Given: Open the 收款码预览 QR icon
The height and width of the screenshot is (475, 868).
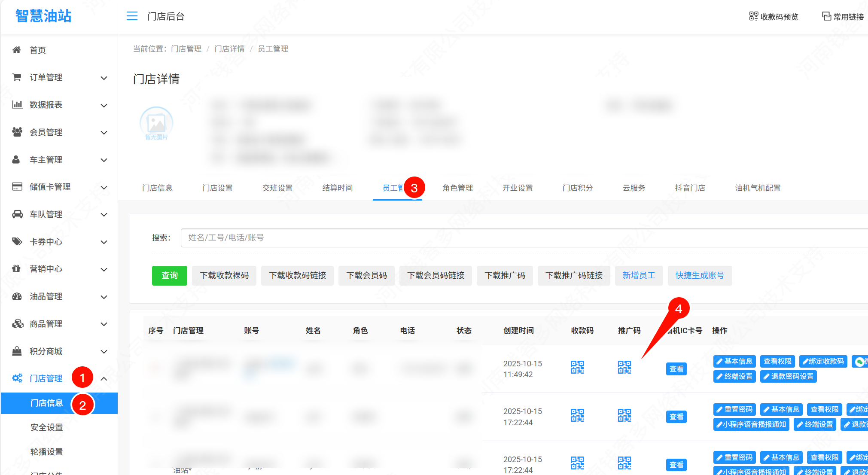Looking at the screenshot, I should pyautogui.click(x=753, y=16).
